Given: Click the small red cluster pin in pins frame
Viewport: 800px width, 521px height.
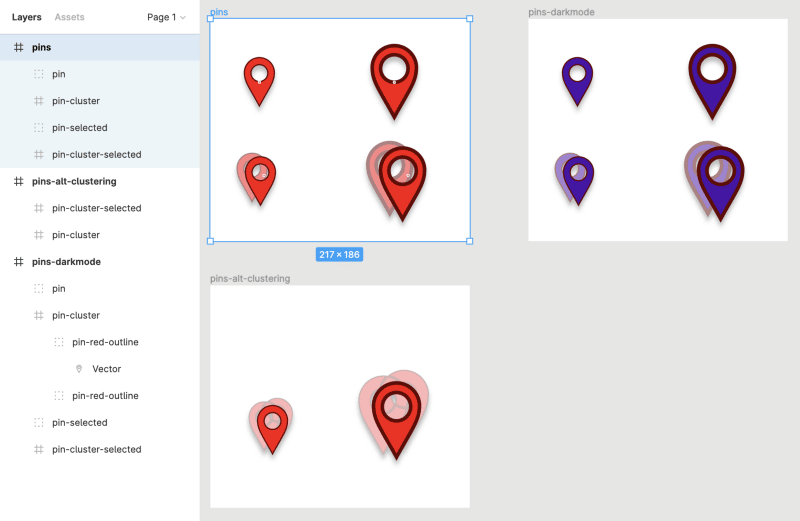Looking at the screenshot, I should (x=257, y=180).
